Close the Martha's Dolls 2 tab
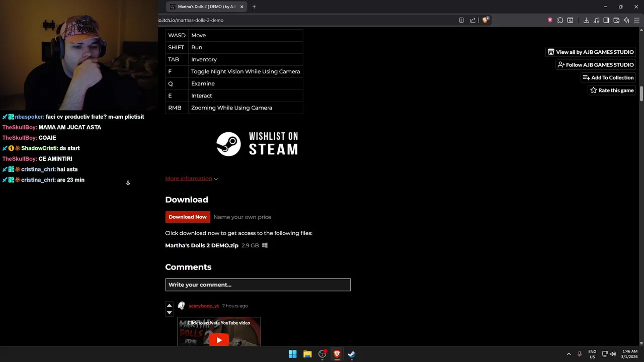Image resolution: width=644 pixels, height=362 pixels. pyautogui.click(x=242, y=7)
